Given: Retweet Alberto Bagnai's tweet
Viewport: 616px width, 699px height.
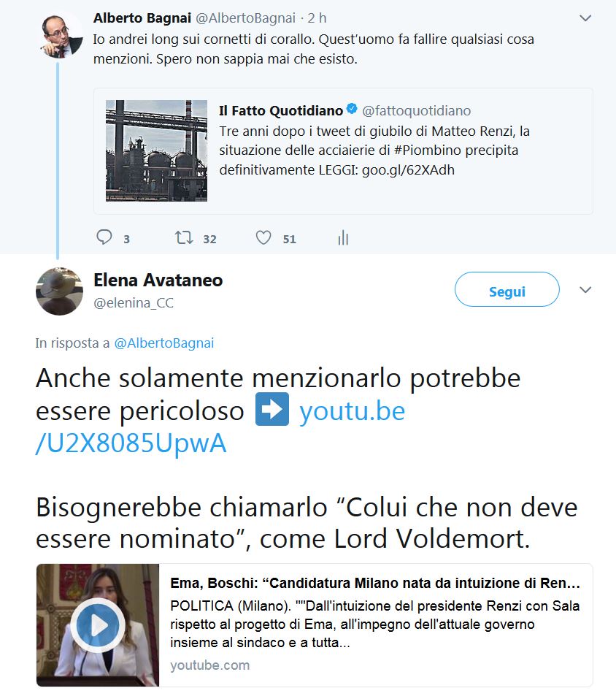Looking at the screenshot, I should click(x=183, y=237).
